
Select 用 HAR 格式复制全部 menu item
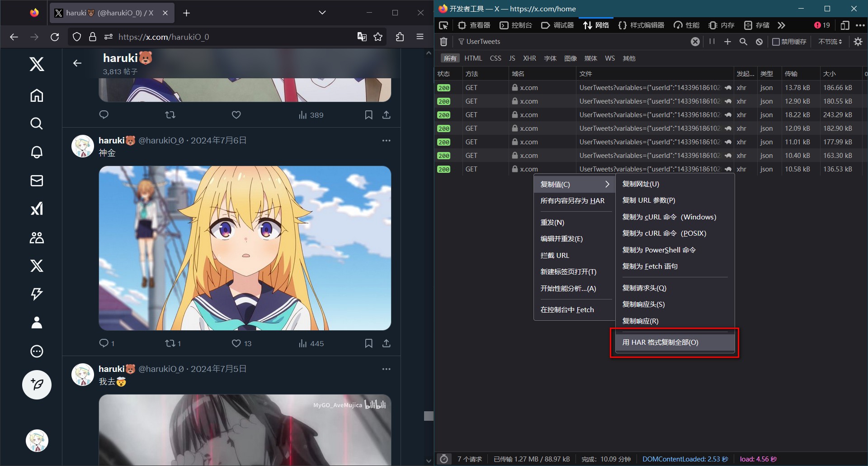660,342
